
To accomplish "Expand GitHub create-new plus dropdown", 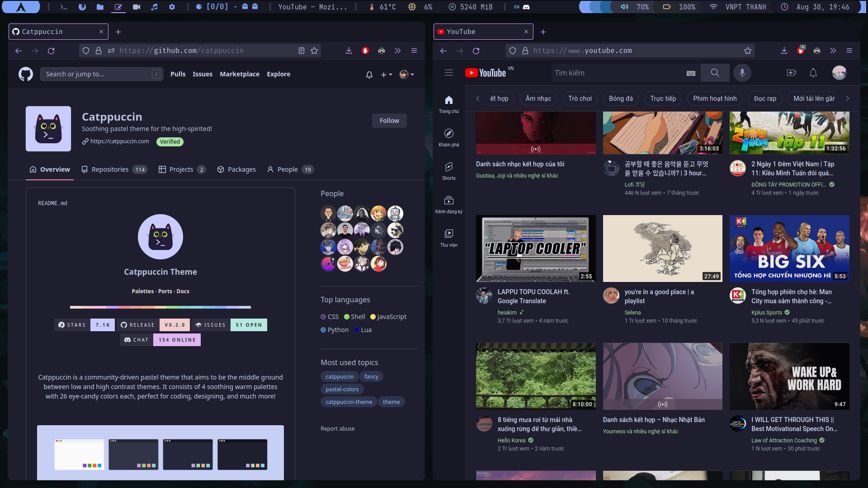I will coord(386,75).
